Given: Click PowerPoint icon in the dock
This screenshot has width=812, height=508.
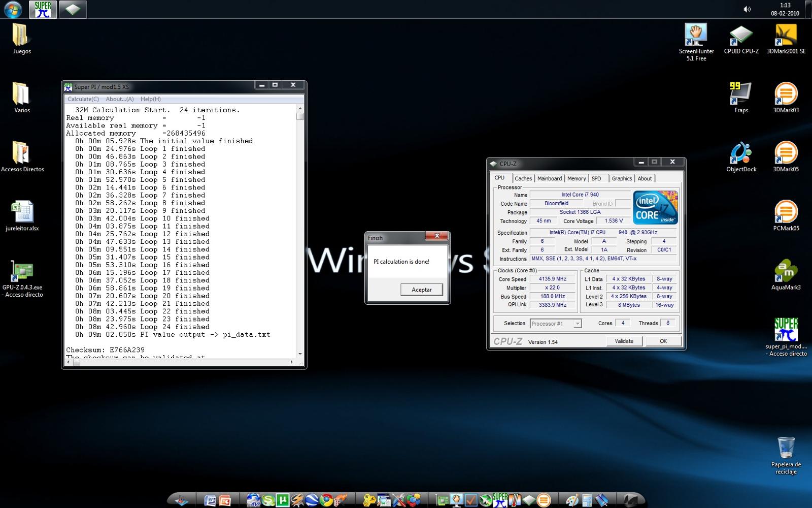Looking at the screenshot, I should tap(225, 500).
